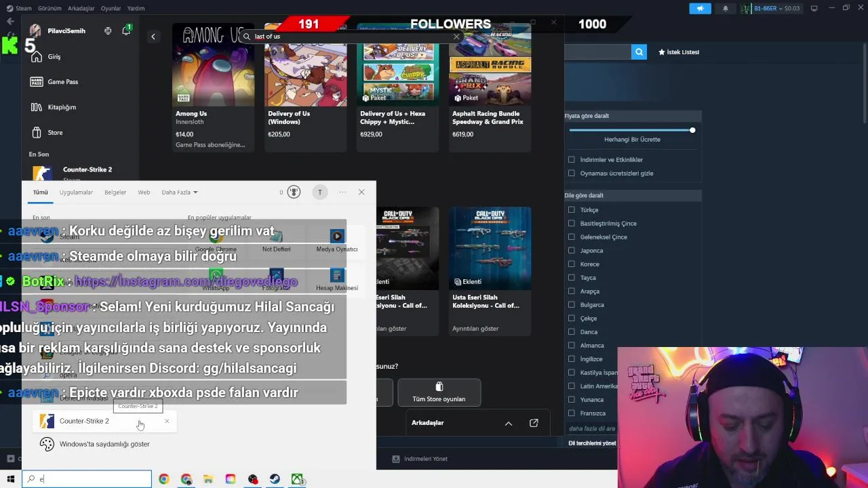Open rewards trophy icon in search panel
This screenshot has width=868, height=488.
(294, 192)
